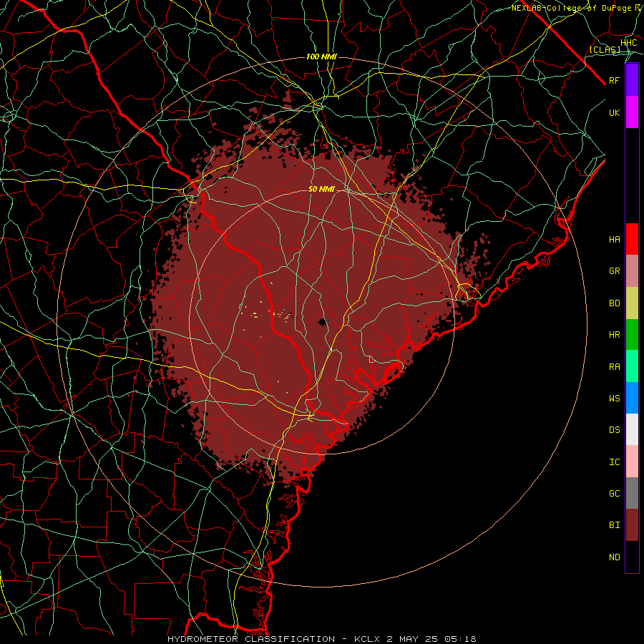Image resolution: width=644 pixels, height=644 pixels.
Task: Click the ND legend label
Action: 614,557
